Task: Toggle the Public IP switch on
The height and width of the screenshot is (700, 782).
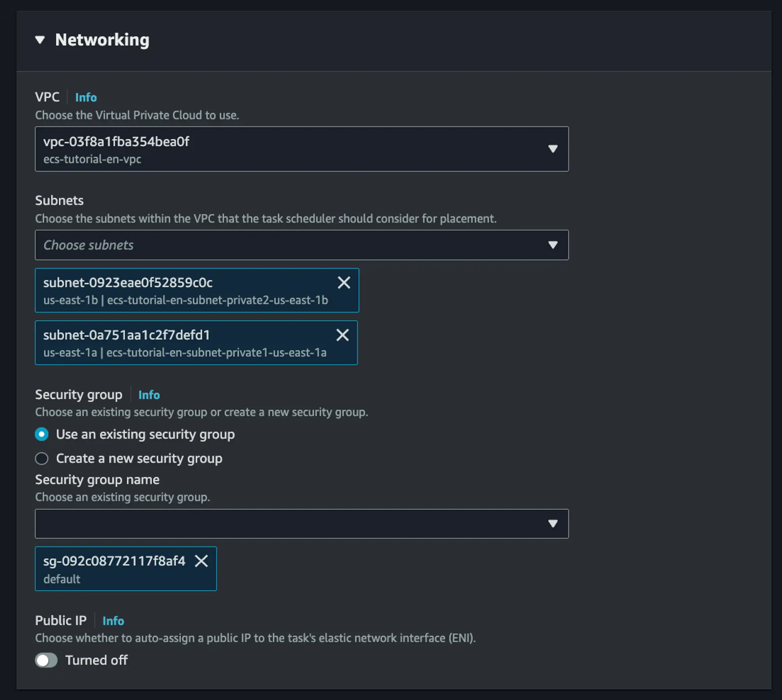Action: tap(46, 660)
